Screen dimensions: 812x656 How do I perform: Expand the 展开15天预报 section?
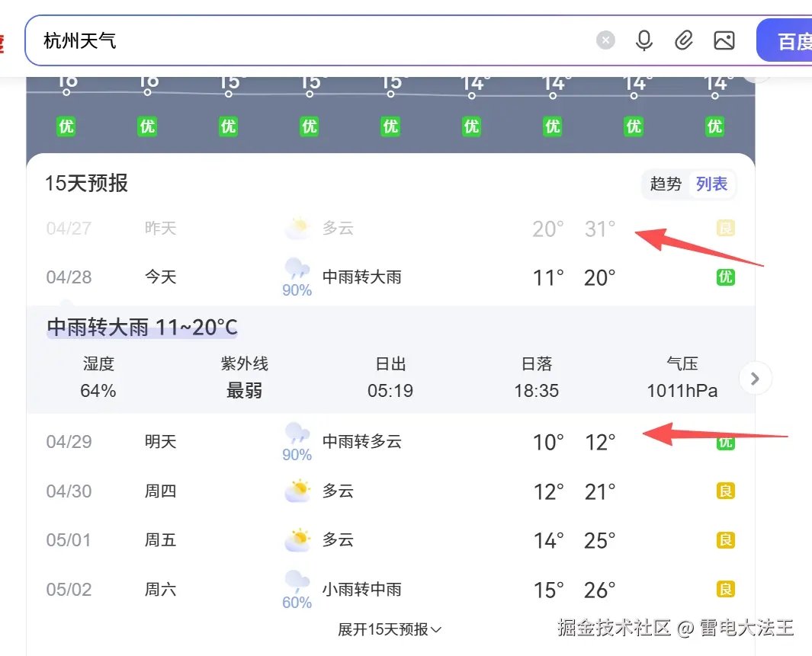click(390, 629)
